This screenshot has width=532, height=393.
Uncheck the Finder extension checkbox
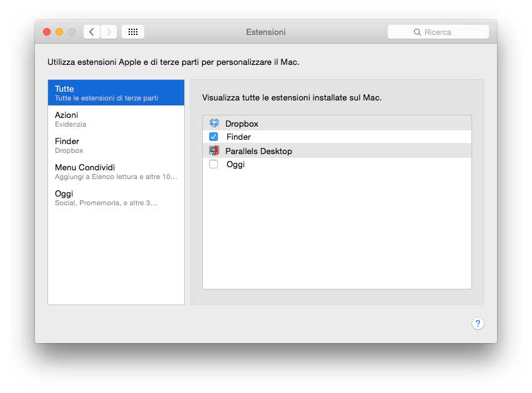(x=214, y=137)
